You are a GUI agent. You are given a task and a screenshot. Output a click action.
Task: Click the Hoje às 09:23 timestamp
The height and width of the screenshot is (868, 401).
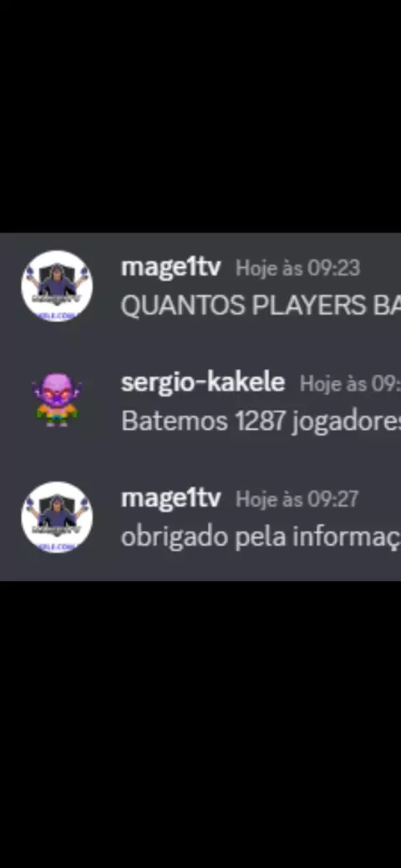(298, 269)
